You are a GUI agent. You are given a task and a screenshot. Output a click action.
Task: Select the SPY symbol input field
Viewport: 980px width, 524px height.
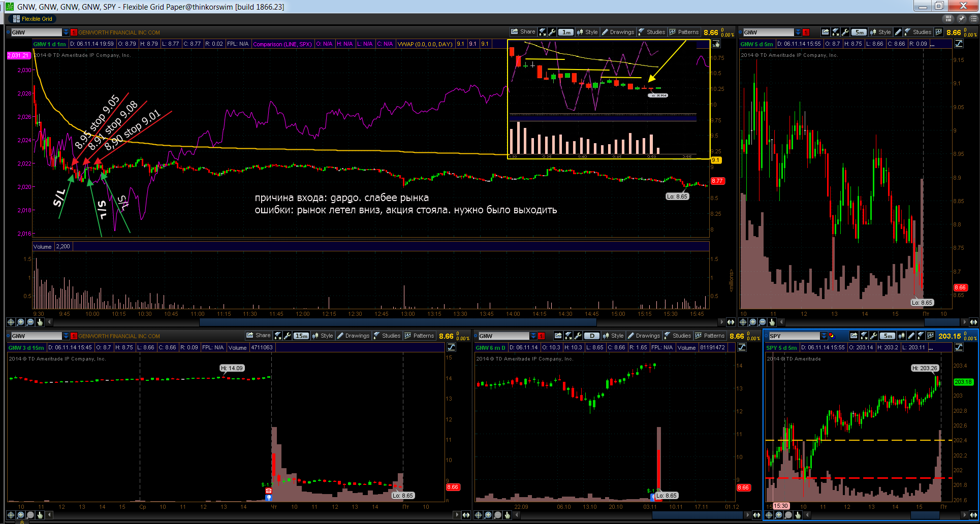pyautogui.click(x=794, y=336)
